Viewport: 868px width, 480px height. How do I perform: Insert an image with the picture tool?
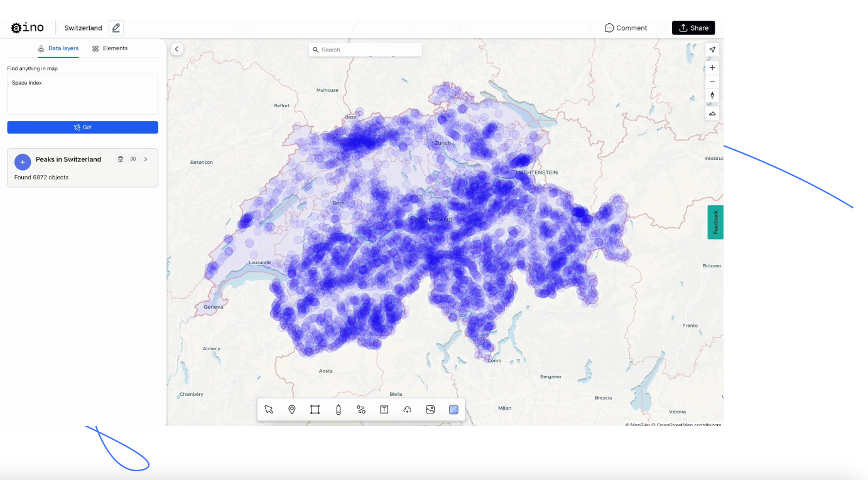click(430, 410)
